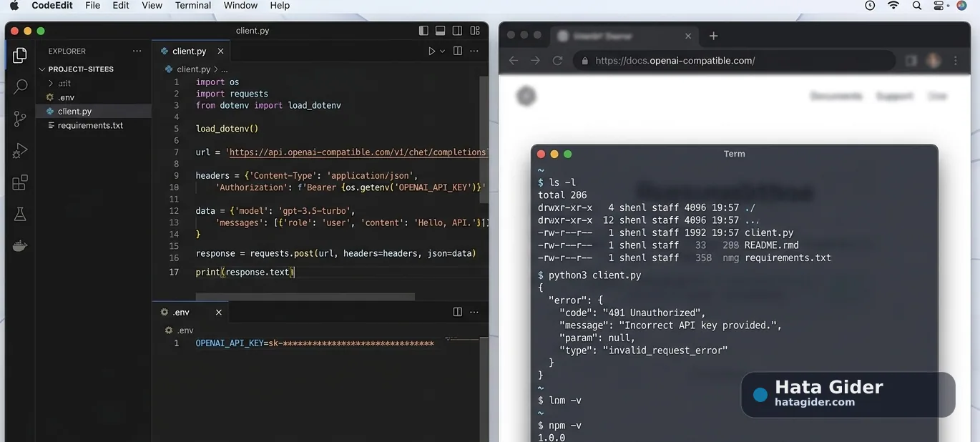Click the browser address bar URL
The width and height of the screenshot is (980, 442).
[x=675, y=61]
